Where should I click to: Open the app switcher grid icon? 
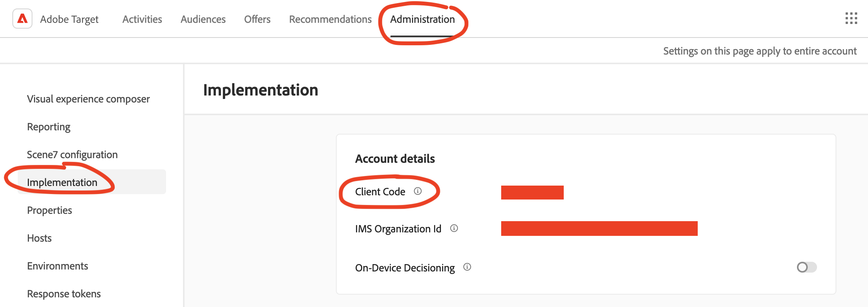tap(851, 18)
